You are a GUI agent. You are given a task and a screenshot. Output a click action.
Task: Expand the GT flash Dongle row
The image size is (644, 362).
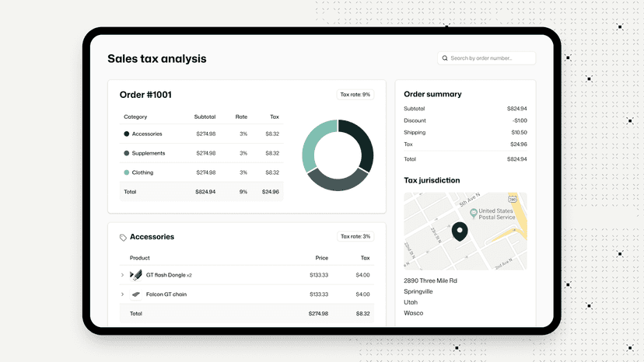click(122, 275)
